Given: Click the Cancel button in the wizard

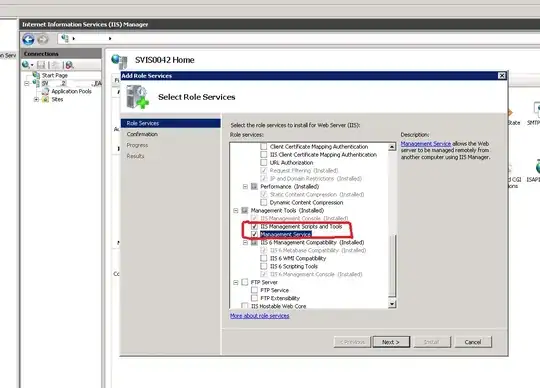Looking at the screenshot, I should tap(473, 342).
